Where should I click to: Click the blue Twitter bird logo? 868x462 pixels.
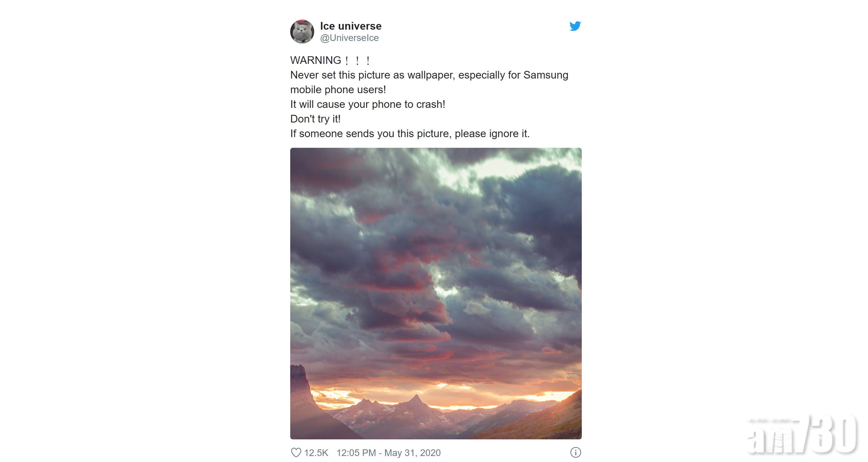coord(575,26)
